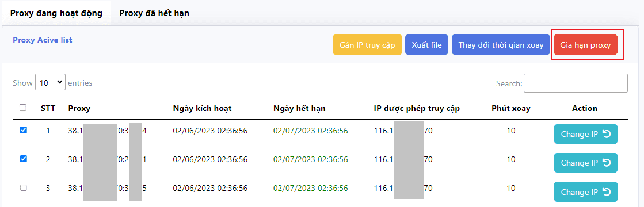Check the checkbox for proxy row 3

[x=24, y=187]
